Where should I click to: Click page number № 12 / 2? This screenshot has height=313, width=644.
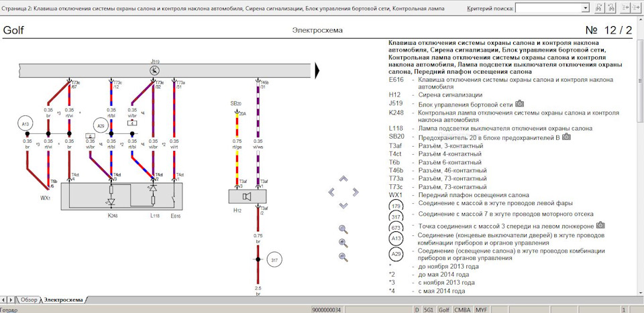(x=608, y=30)
